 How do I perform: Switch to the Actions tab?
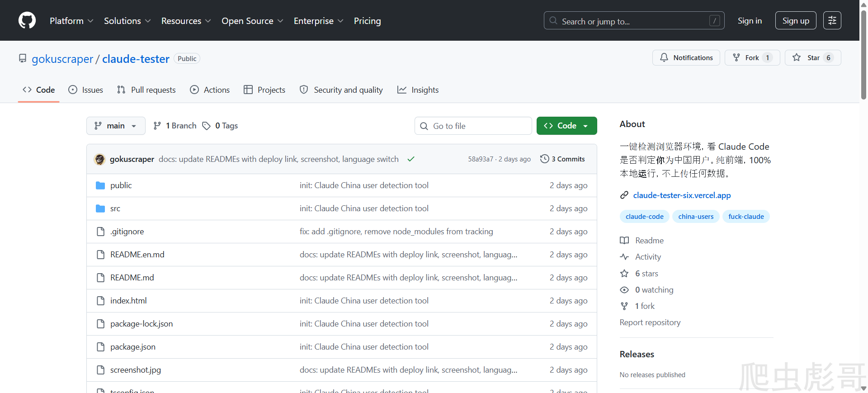pos(210,90)
